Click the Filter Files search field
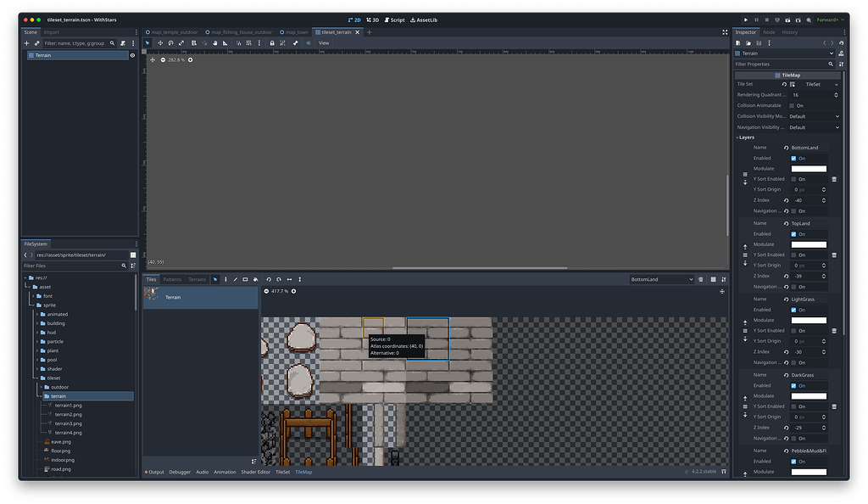 68,266
